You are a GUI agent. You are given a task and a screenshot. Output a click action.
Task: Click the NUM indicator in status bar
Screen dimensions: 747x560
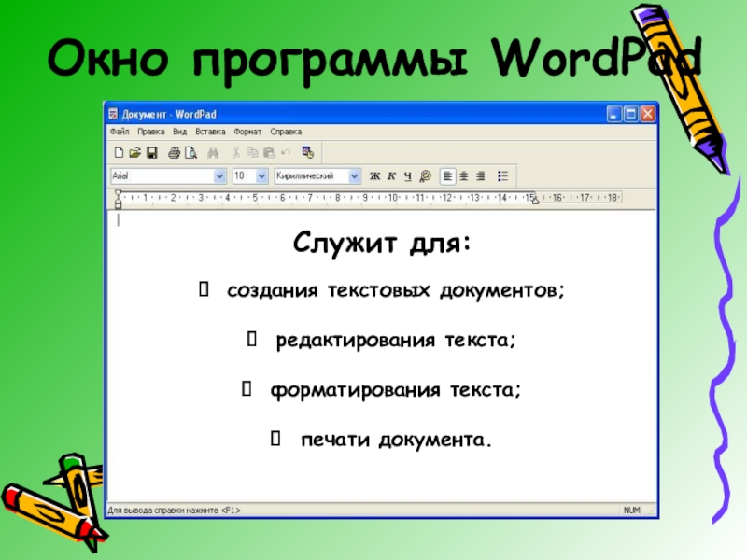(x=632, y=510)
